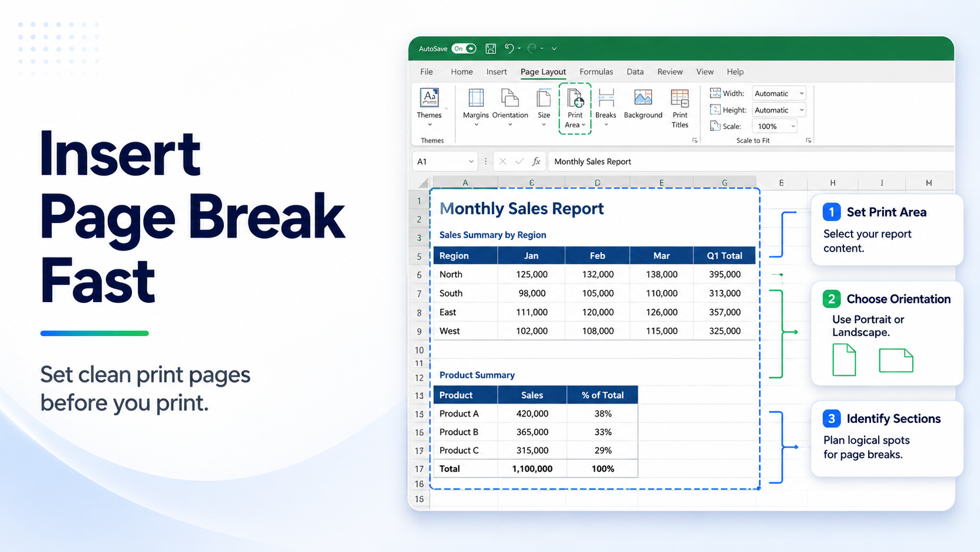Click the Background image button
This screenshot has height=552, width=980.
[x=643, y=104]
